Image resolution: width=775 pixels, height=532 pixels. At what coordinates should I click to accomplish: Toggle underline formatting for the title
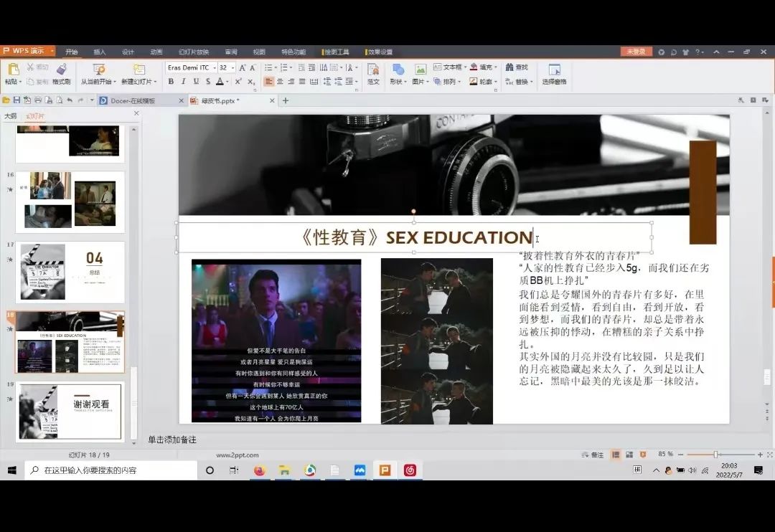pyautogui.click(x=194, y=81)
